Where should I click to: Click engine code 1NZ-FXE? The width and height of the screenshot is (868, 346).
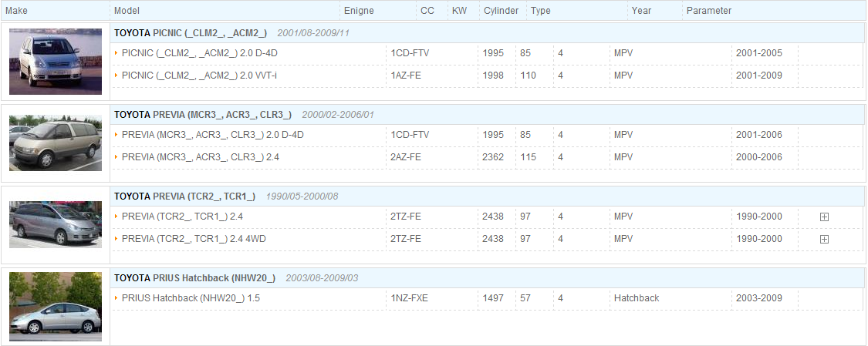coord(409,298)
